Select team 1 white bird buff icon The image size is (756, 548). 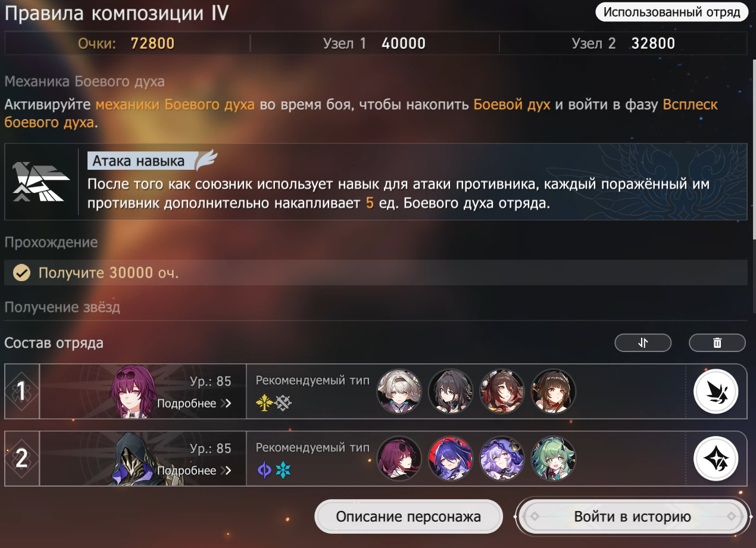(716, 392)
